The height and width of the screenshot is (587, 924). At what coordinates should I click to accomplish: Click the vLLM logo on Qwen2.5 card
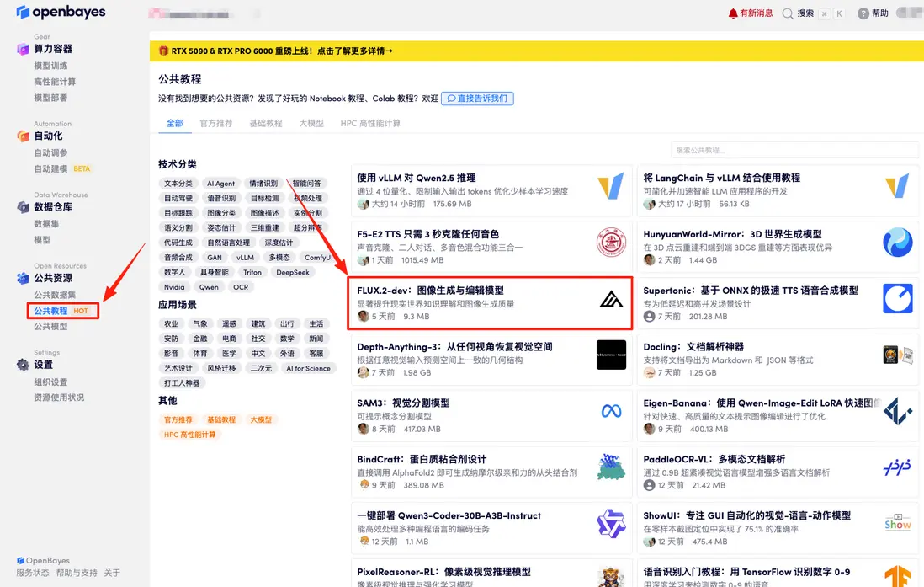tap(610, 186)
